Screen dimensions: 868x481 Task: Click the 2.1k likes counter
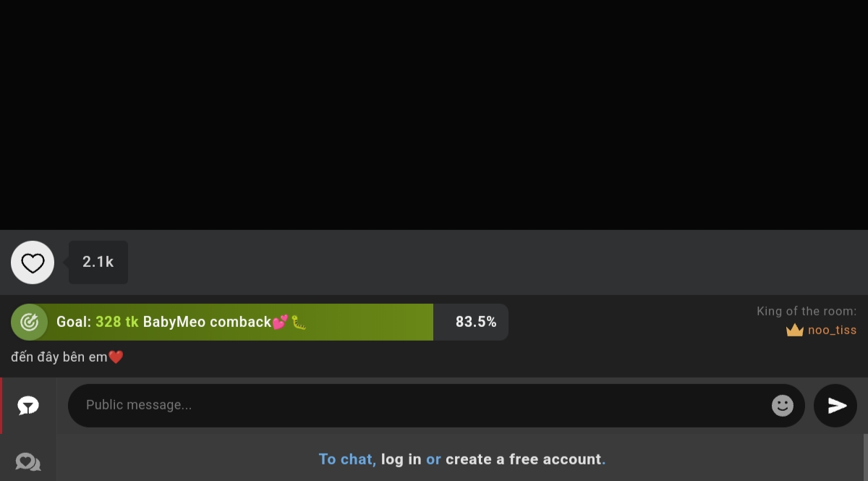[98, 262]
